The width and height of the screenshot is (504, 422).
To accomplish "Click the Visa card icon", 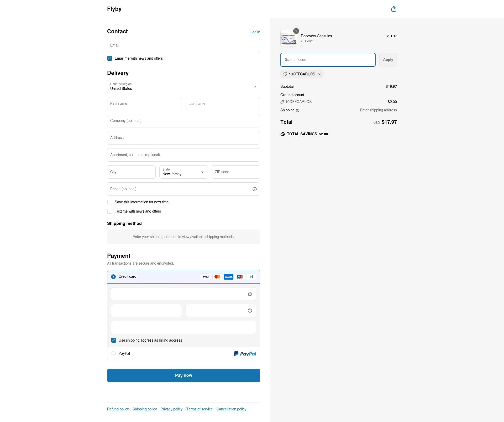I will pyautogui.click(x=206, y=277).
